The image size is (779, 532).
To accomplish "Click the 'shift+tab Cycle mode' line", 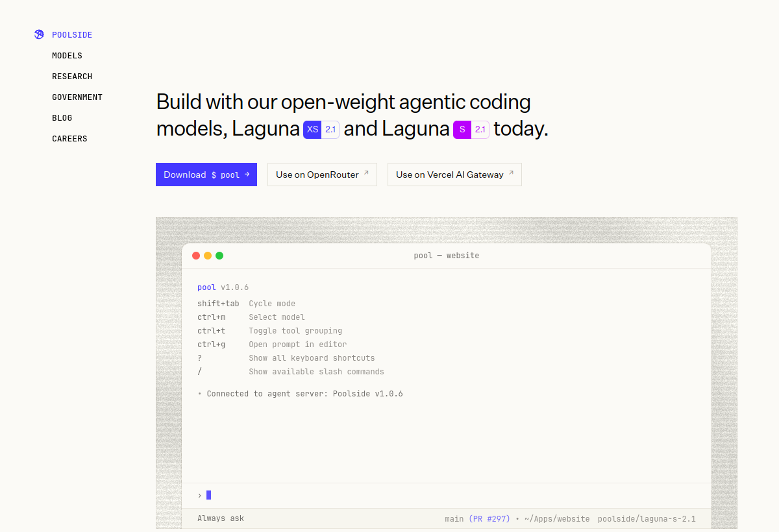I will 247,304.
